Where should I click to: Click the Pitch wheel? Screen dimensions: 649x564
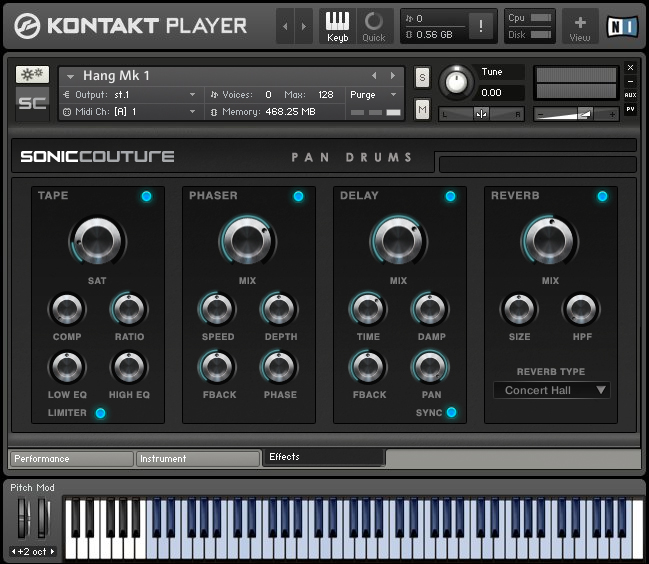click(x=22, y=518)
